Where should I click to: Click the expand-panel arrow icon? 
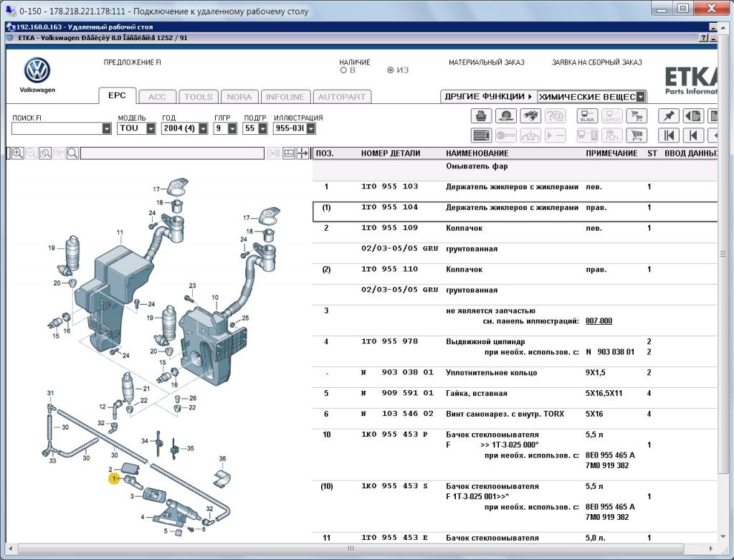303,153
